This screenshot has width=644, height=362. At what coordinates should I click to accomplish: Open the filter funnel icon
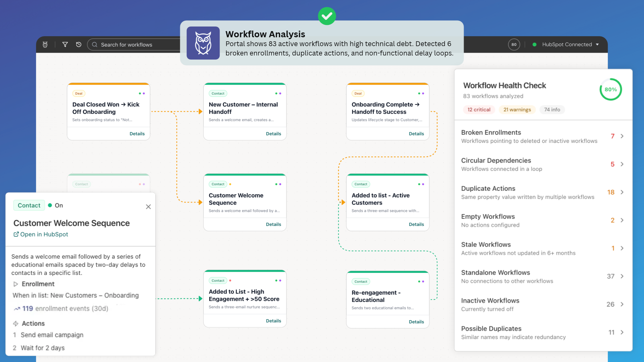click(65, 45)
